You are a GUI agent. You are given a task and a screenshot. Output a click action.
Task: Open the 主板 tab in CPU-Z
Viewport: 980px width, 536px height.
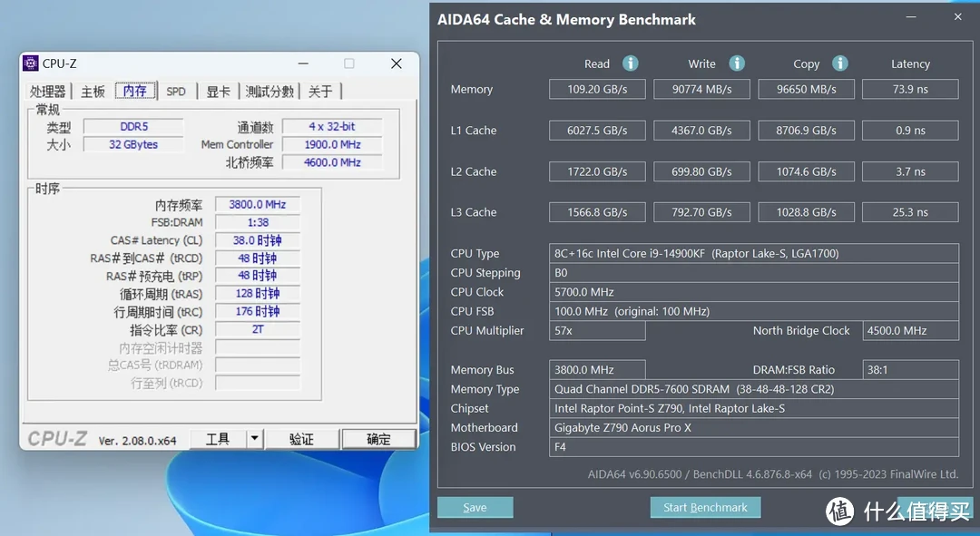point(93,92)
